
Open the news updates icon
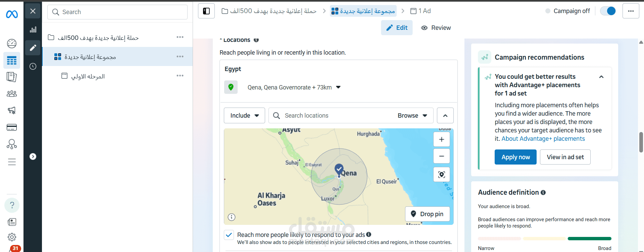(12, 222)
